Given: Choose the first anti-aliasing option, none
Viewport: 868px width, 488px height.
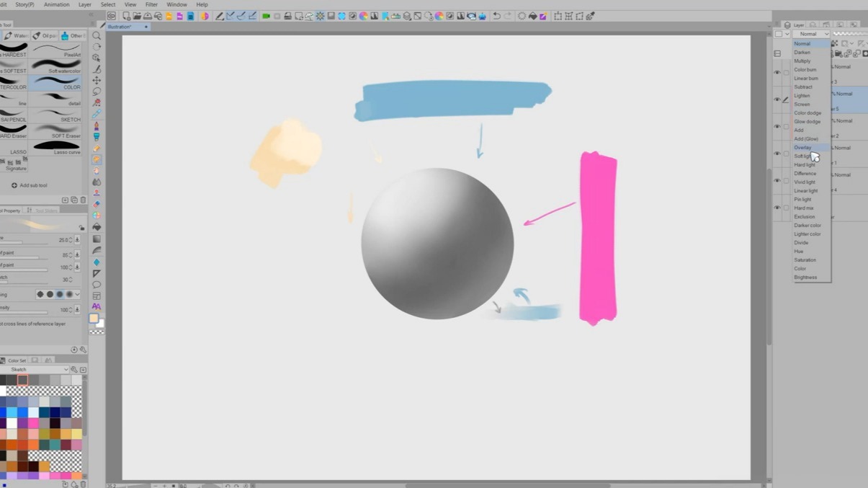Looking at the screenshot, I should (40, 294).
